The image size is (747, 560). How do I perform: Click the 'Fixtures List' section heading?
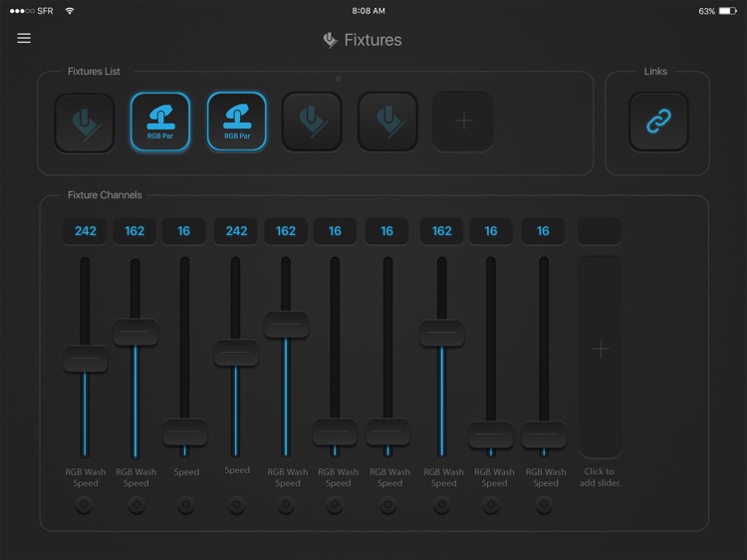94,72
